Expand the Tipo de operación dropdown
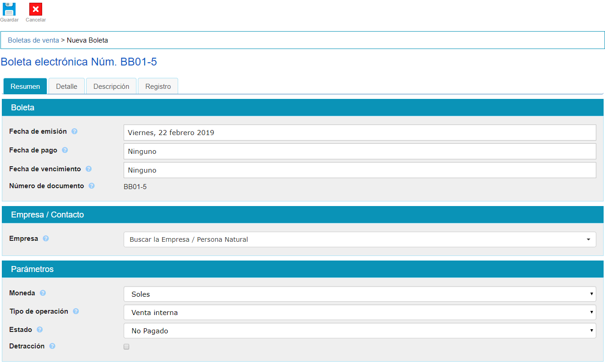The width and height of the screenshot is (605, 364). coord(360,312)
